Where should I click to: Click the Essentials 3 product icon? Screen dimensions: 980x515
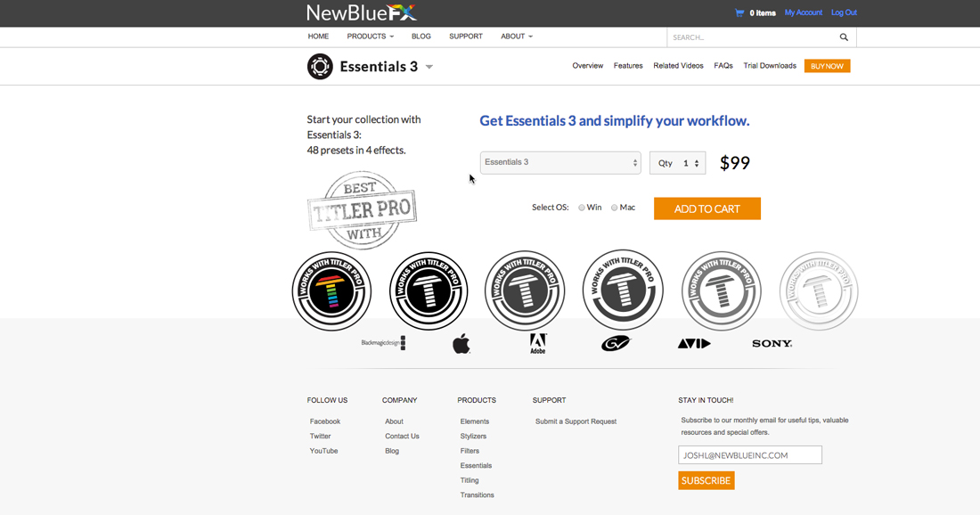320,66
